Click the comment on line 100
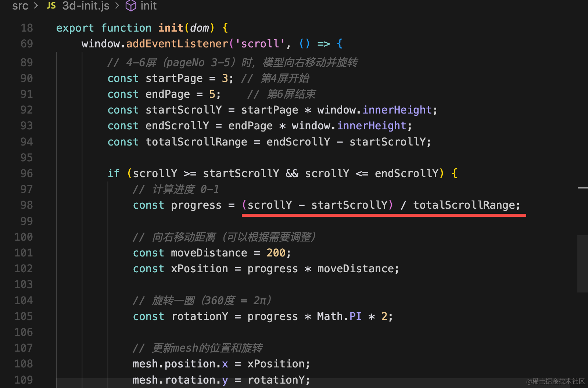Viewport: 588px width, 388px height. (x=224, y=237)
